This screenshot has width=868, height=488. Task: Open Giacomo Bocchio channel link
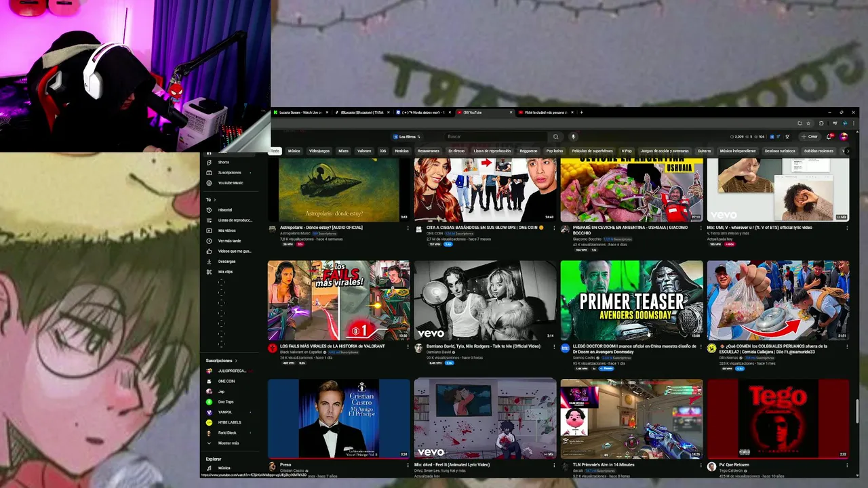tap(587, 239)
